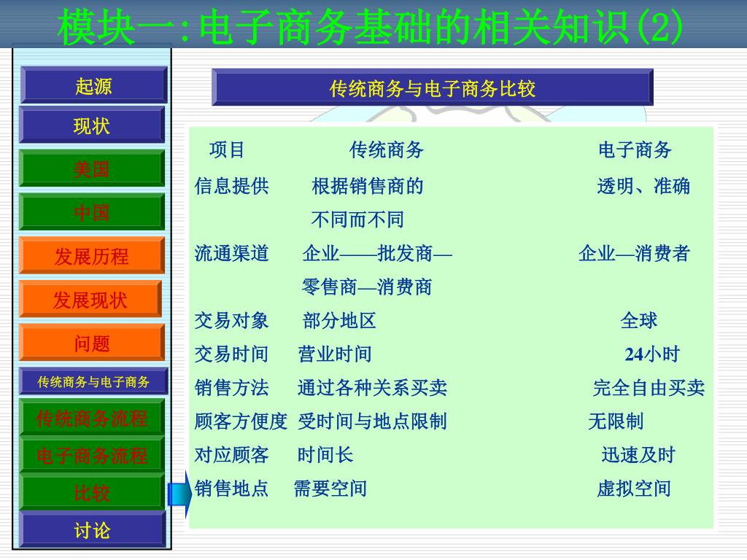Click the value 虚拟空间
The width and height of the screenshot is (747, 560).
point(634,489)
